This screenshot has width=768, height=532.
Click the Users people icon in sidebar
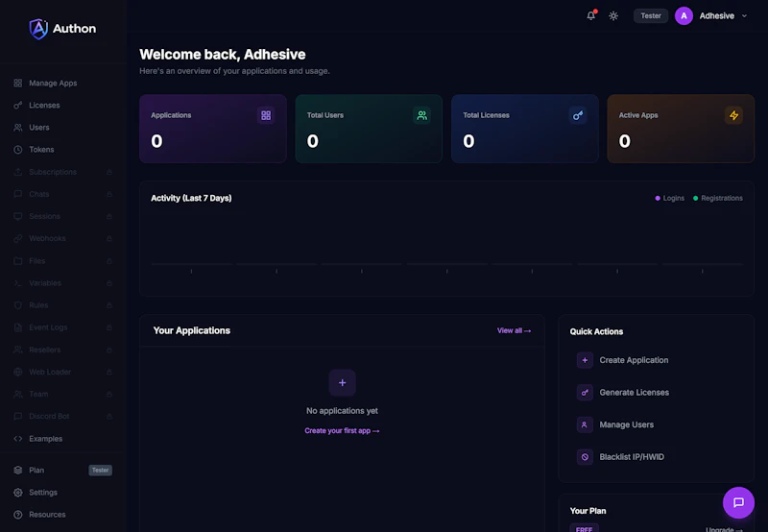pyautogui.click(x=18, y=128)
